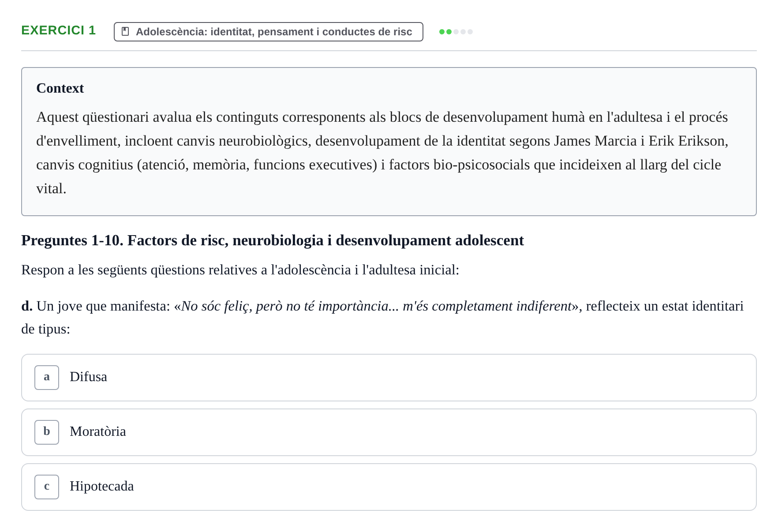Select answer option a Difusa
The height and width of the screenshot is (532, 778).
point(389,378)
